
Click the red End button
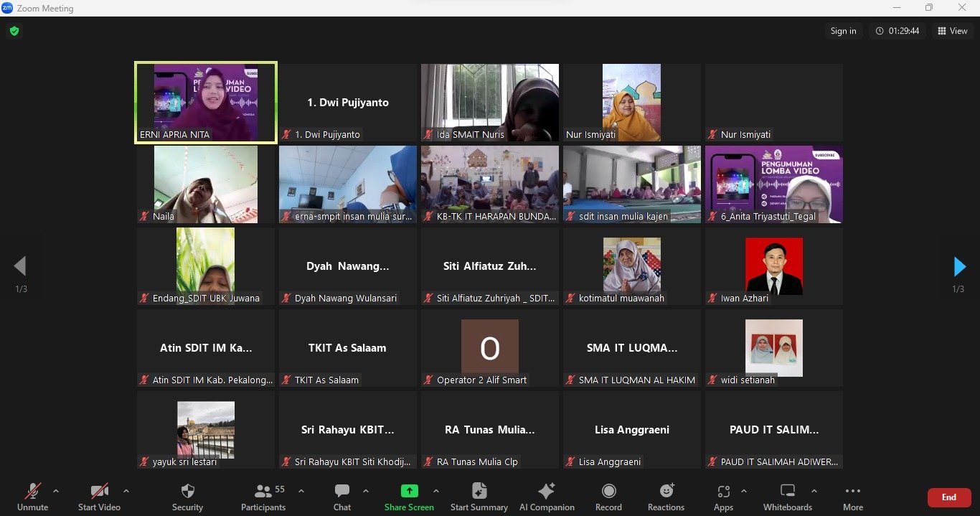pyautogui.click(x=948, y=497)
